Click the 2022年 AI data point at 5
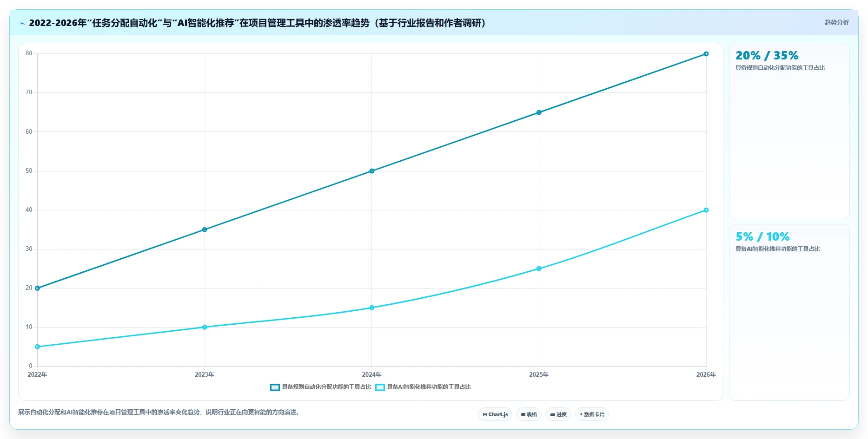 point(38,347)
